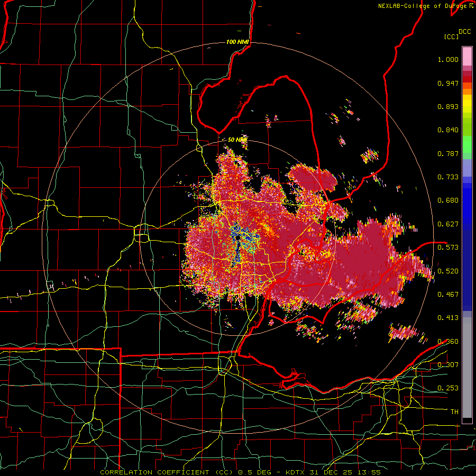This screenshot has width=476, height=476.
Task: Click the 0.360 legend value
Action: tap(448, 342)
